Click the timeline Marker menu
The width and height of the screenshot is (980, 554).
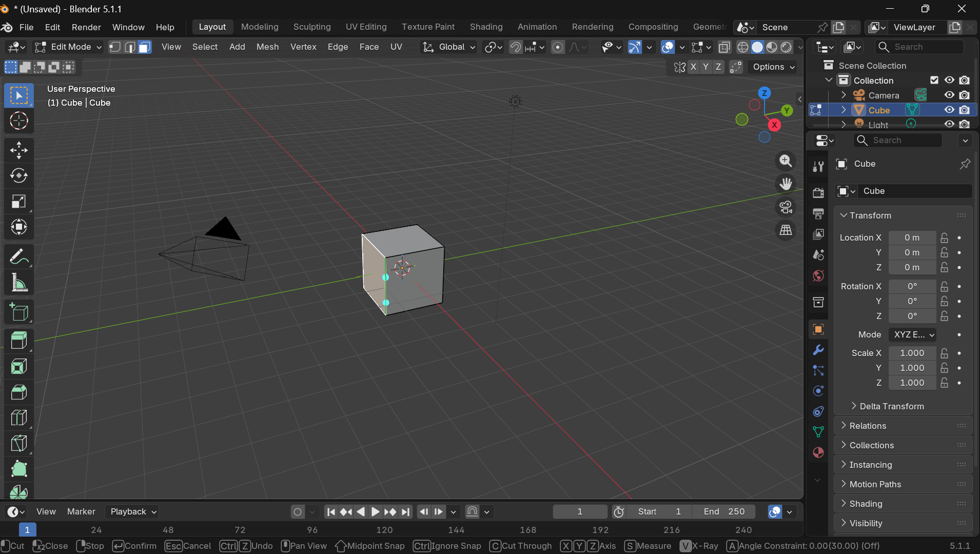(x=81, y=511)
